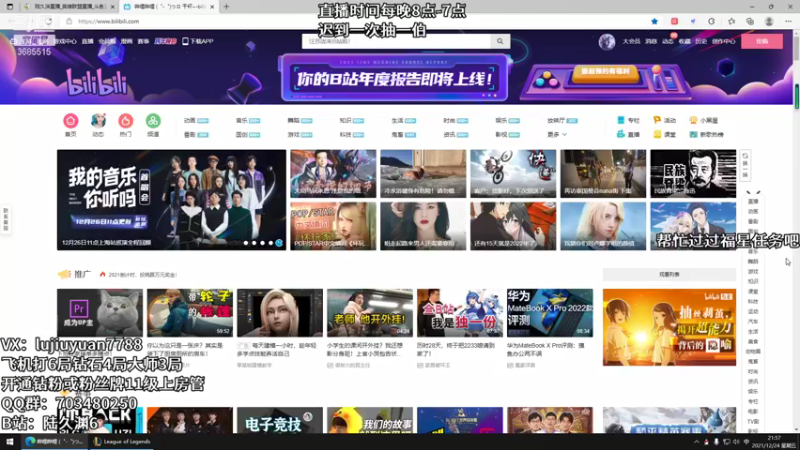Click the 专栏 column icon

620,120
